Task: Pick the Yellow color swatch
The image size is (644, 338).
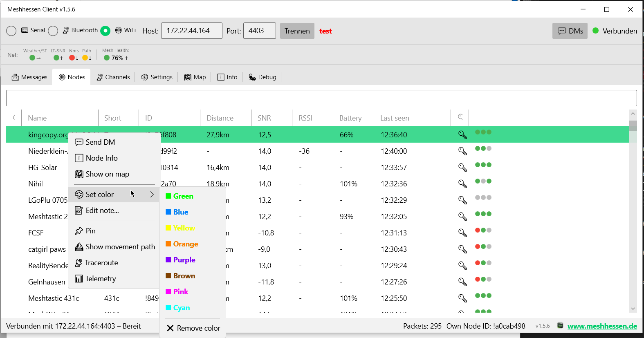Action: [168, 228]
